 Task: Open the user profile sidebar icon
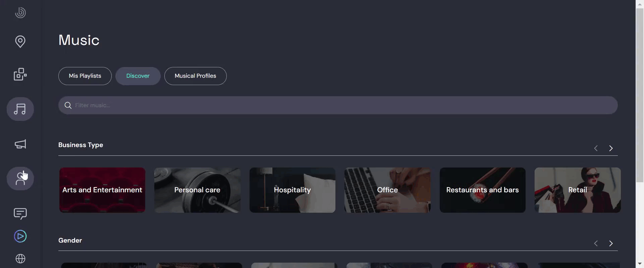pyautogui.click(x=20, y=179)
